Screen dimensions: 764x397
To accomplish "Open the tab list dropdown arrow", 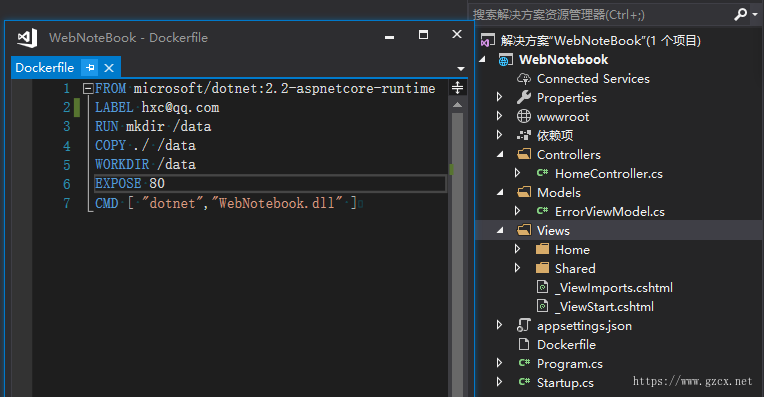I will click(x=460, y=69).
